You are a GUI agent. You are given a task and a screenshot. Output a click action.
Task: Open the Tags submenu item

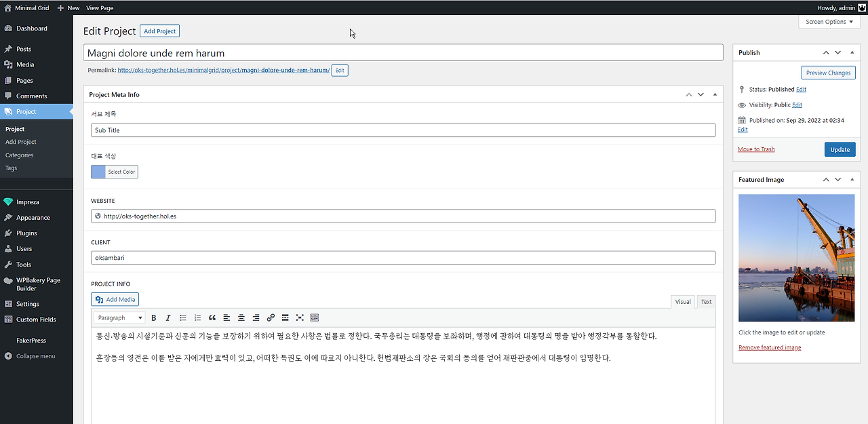coord(12,168)
